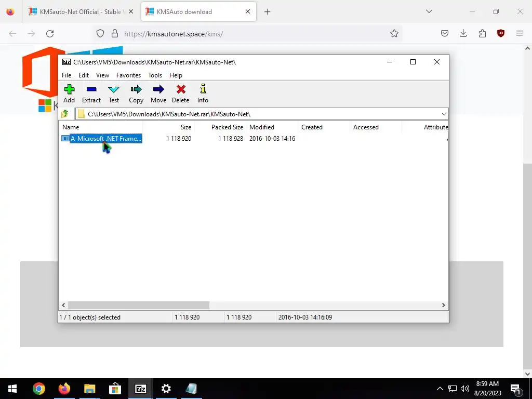Screen dimensions: 532x399
Task: Sort by Packed Size column header
Action: click(220, 127)
